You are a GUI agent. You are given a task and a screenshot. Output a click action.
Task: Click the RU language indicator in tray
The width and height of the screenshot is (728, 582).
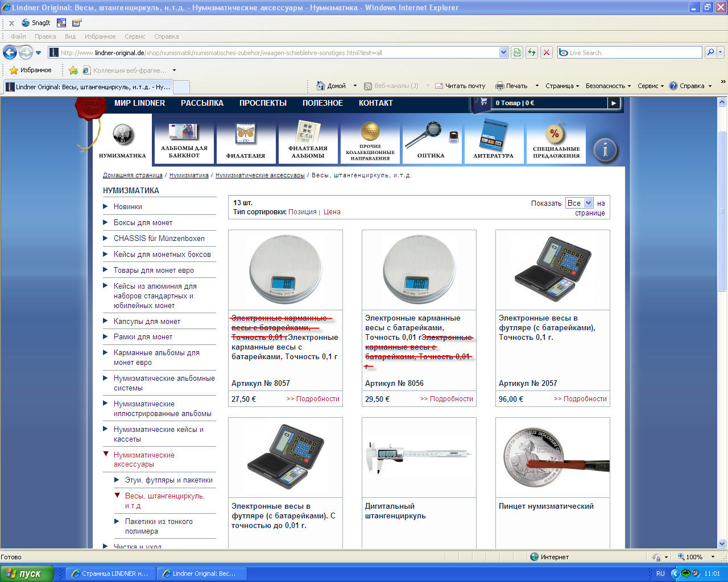660,573
